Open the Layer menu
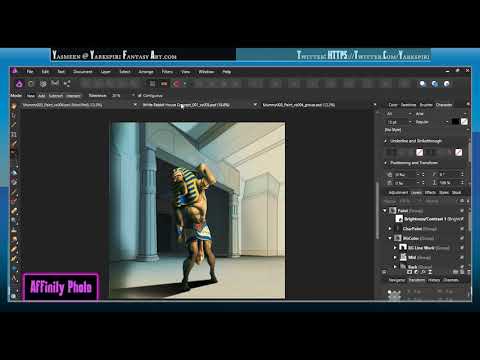Viewport: 480px width, 360px height. (105, 72)
